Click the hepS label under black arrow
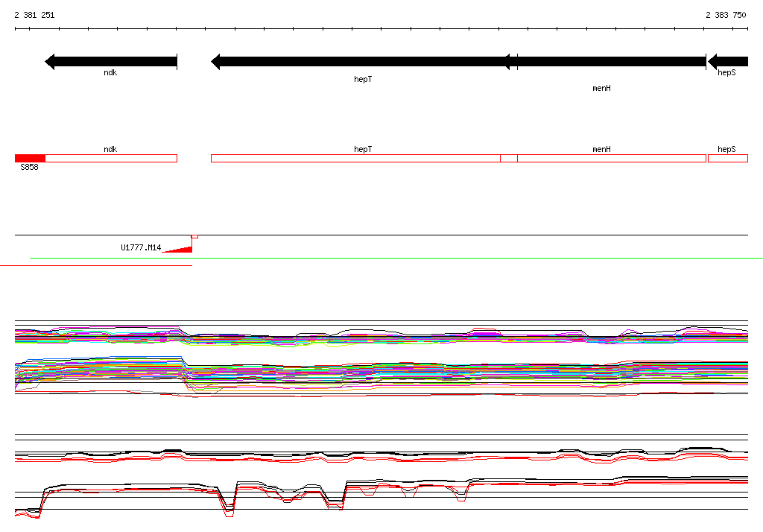The height and width of the screenshot is (532, 763). point(726,72)
